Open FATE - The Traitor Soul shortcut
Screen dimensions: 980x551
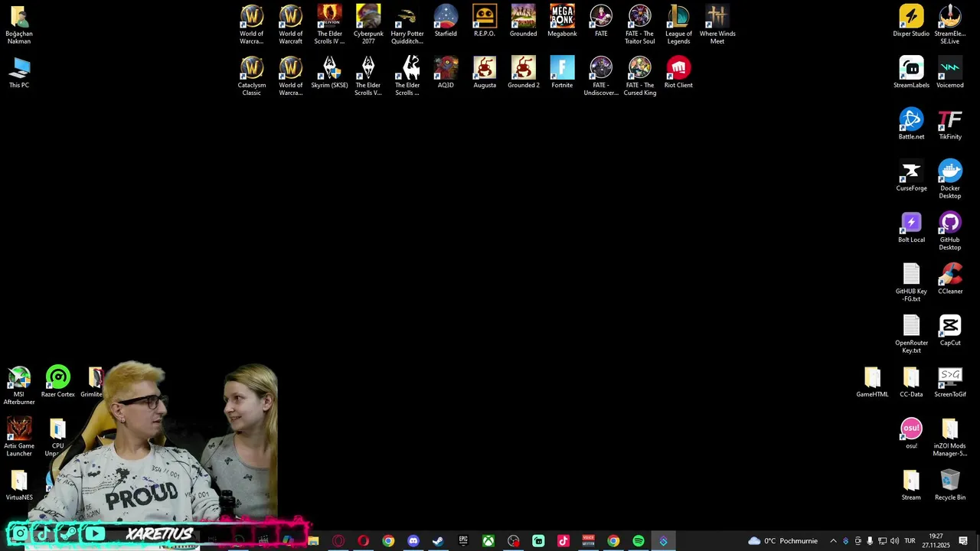[639, 24]
